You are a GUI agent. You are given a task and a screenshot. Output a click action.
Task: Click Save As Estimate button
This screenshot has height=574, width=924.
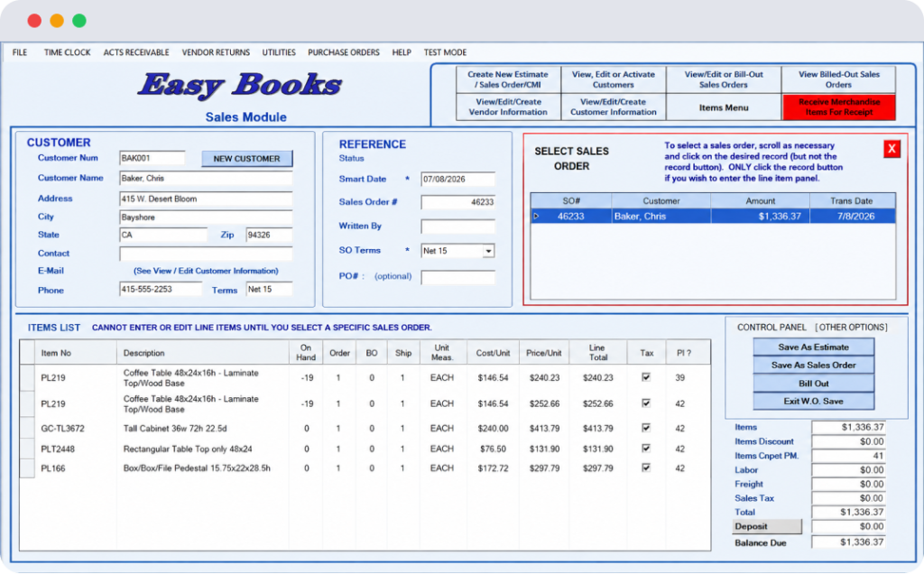813,347
